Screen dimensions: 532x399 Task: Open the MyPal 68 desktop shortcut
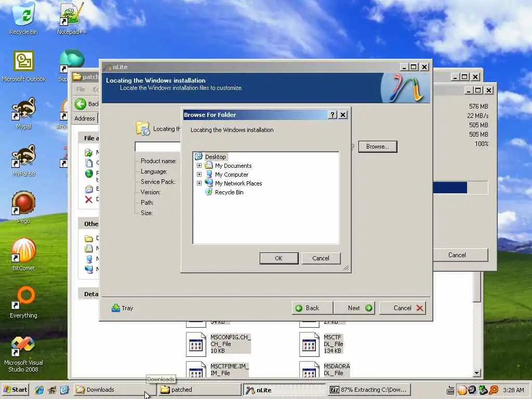23,161
